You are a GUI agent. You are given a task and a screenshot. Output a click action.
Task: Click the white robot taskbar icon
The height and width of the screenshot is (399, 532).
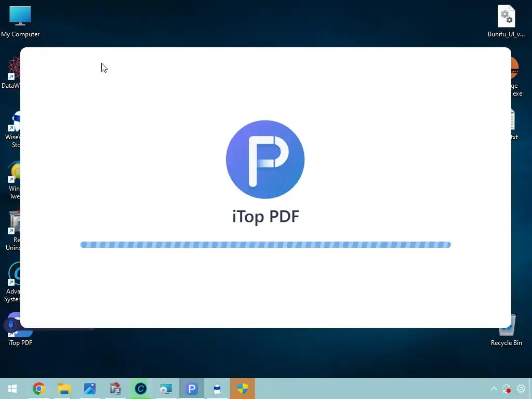coord(217,389)
